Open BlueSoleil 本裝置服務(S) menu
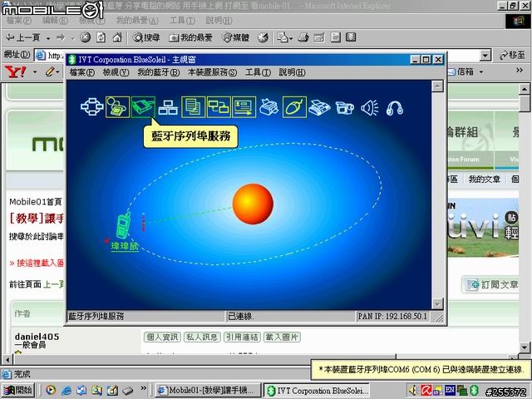 (213, 72)
